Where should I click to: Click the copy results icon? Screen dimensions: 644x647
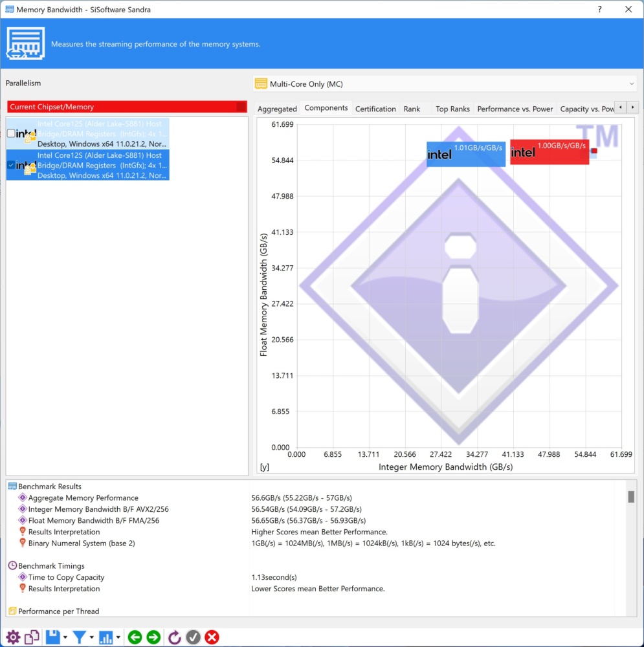coord(32,637)
